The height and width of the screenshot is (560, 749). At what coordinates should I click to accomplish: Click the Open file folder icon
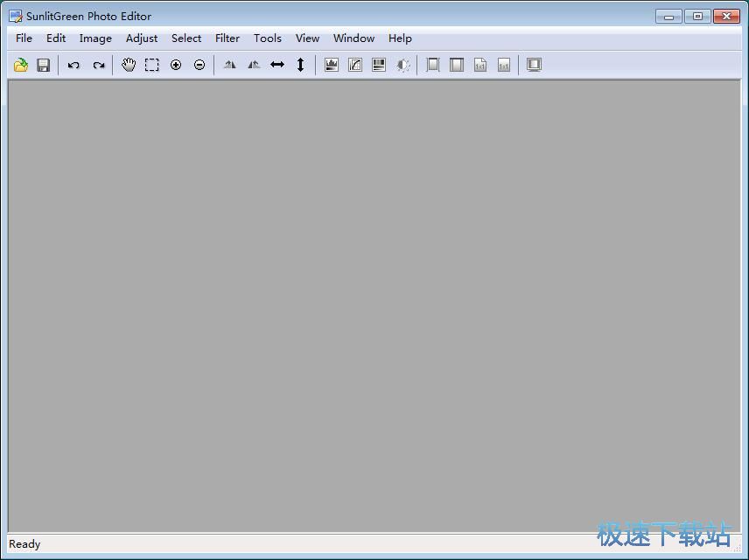(21, 65)
